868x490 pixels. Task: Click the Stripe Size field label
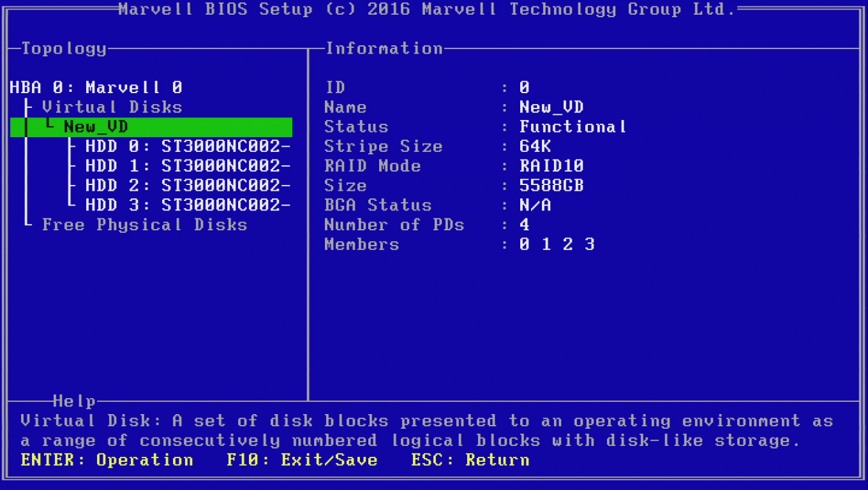384,147
